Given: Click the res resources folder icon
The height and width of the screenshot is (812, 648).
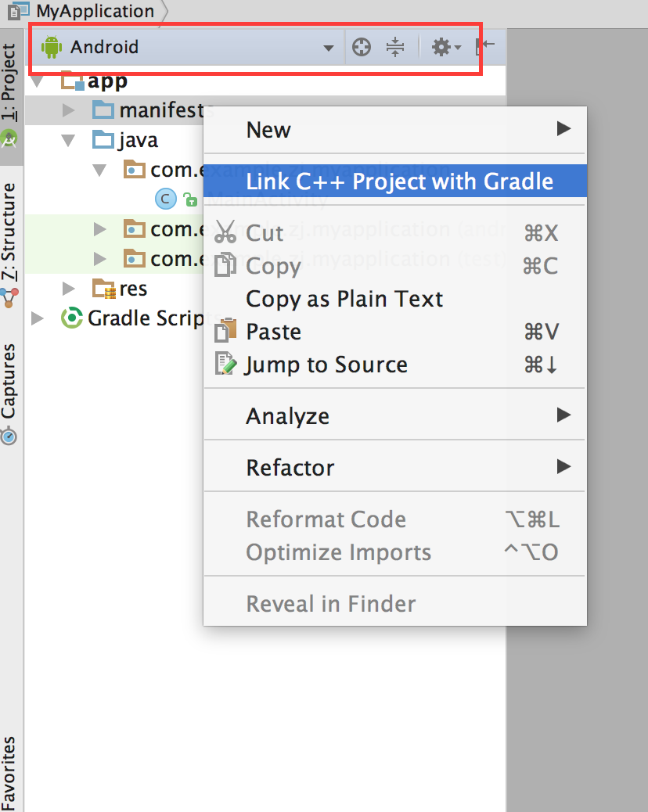Looking at the screenshot, I should (x=103, y=289).
